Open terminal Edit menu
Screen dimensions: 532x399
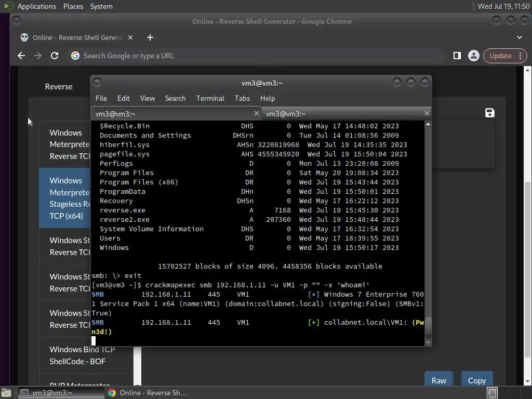[123, 98]
